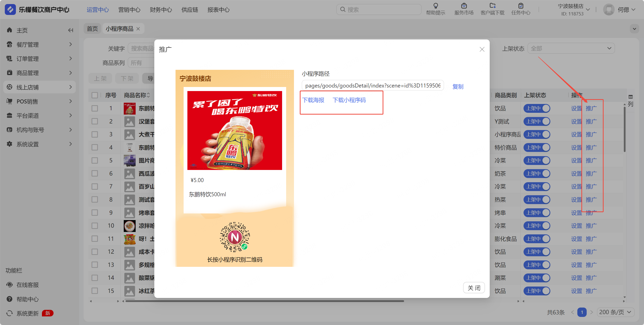Expand the tab list dropdown arrow

pos(634,29)
